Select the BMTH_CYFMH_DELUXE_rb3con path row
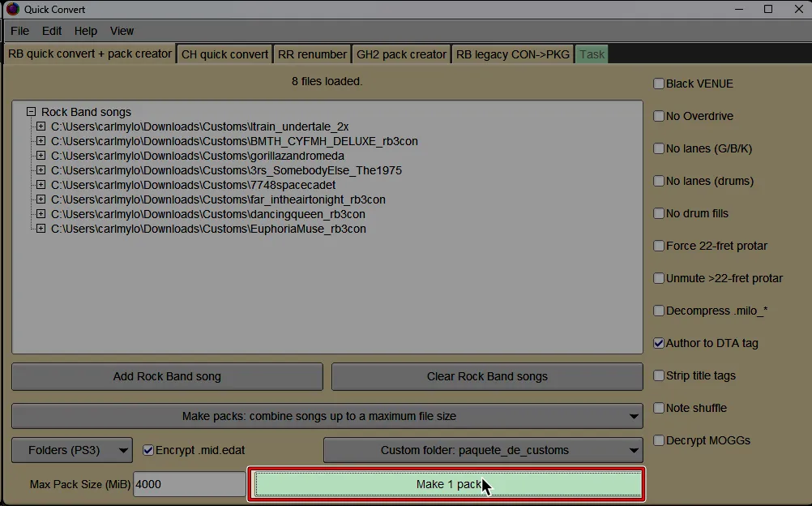812x506 pixels. 234,141
